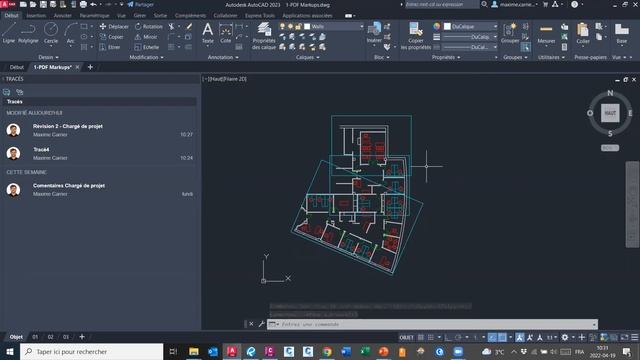Screen dimensions: 640x360
Task: Expand the Modification panel
Action: (x=146, y=57)
